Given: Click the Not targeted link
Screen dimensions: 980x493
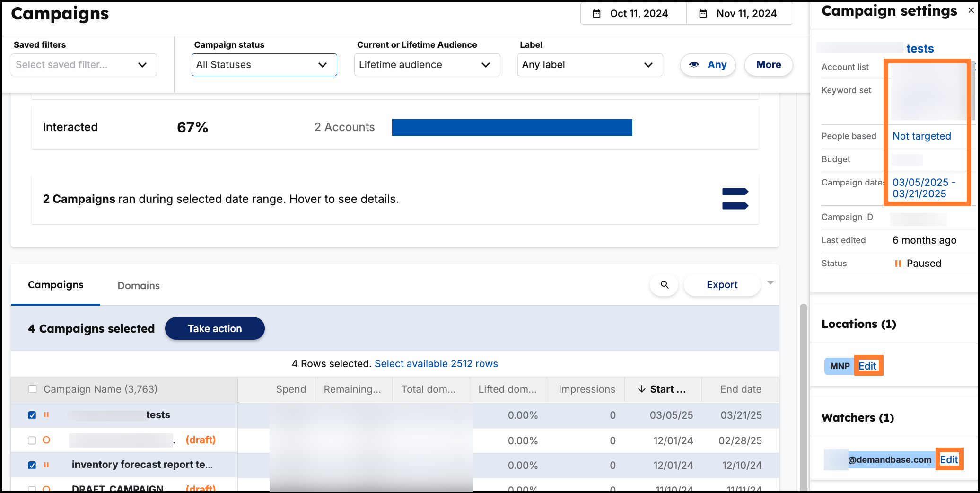Looking at the screenshot, I should [921, 136].
